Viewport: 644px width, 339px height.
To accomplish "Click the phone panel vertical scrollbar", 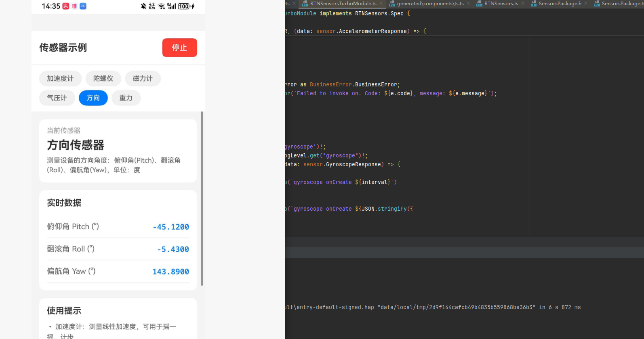I will click(x=202, y=199).
